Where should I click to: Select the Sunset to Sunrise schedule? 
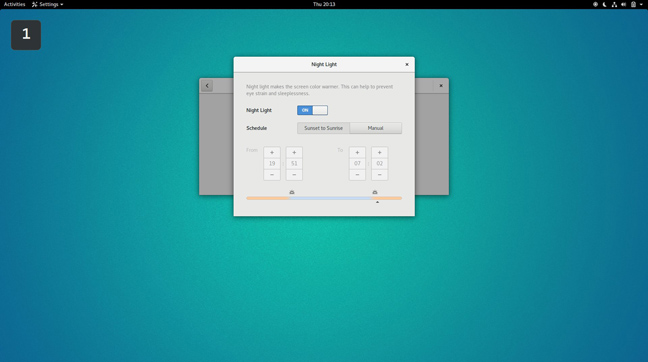[x=323, y=128]
